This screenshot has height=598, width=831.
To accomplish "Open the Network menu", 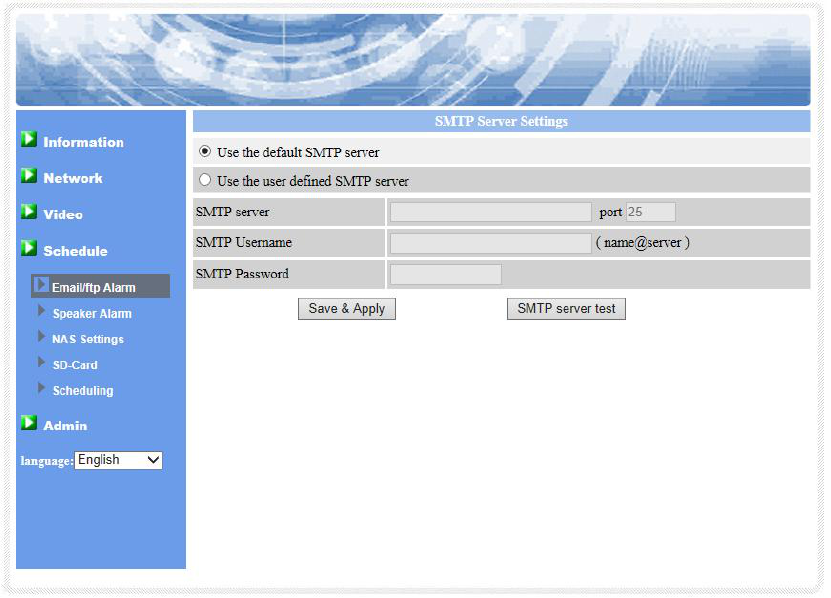I will 73,178.
